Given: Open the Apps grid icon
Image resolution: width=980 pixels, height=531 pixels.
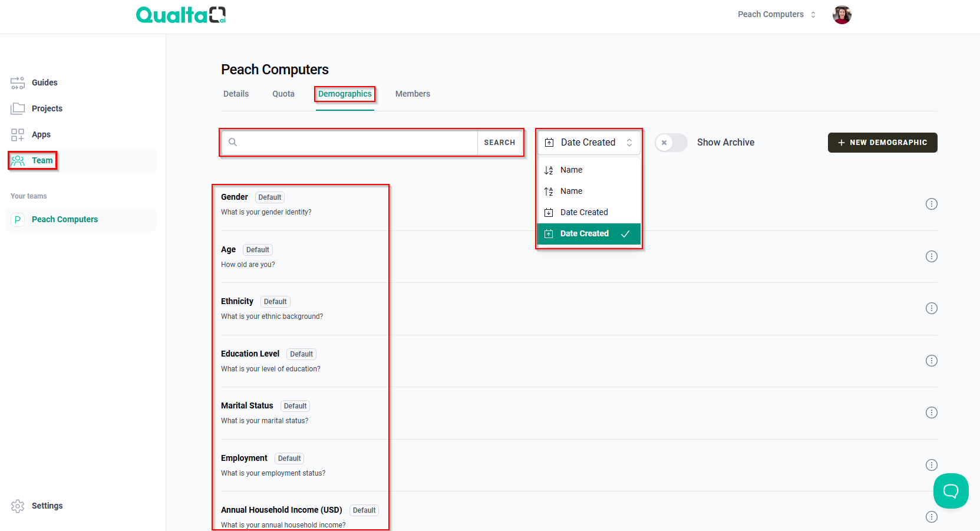Looking at the screenshot, I should pyautogui.click(x=18, y=134).
